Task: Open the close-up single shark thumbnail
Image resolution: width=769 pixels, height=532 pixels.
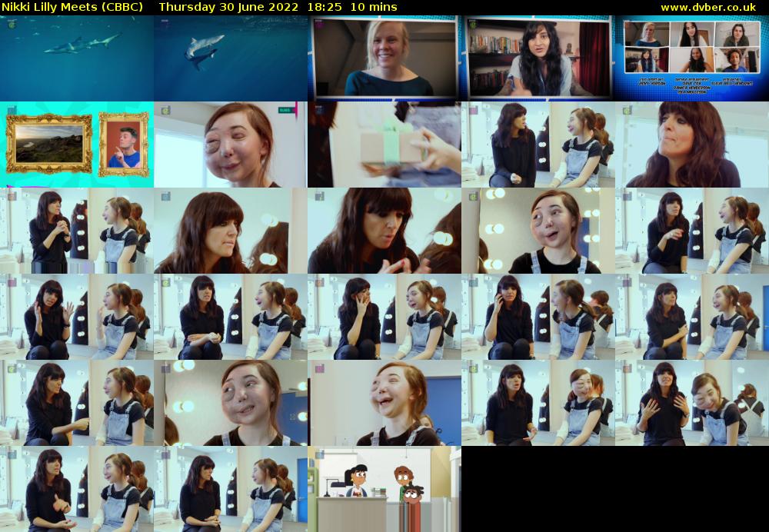Action: (x=231, y=58)
